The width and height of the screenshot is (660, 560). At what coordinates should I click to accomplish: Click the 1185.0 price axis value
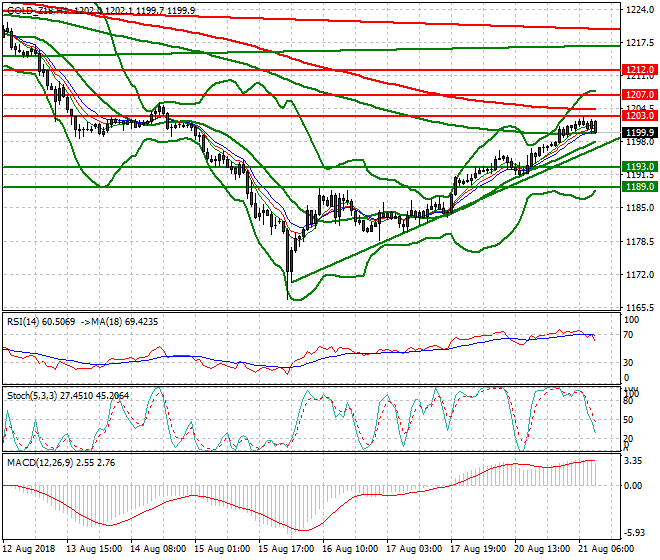[640, 208]
